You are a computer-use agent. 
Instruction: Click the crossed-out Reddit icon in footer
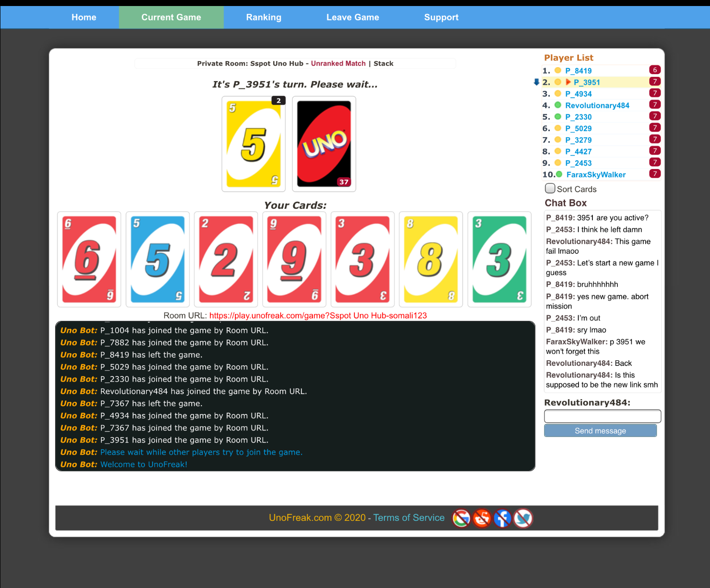tap(482, 518)
